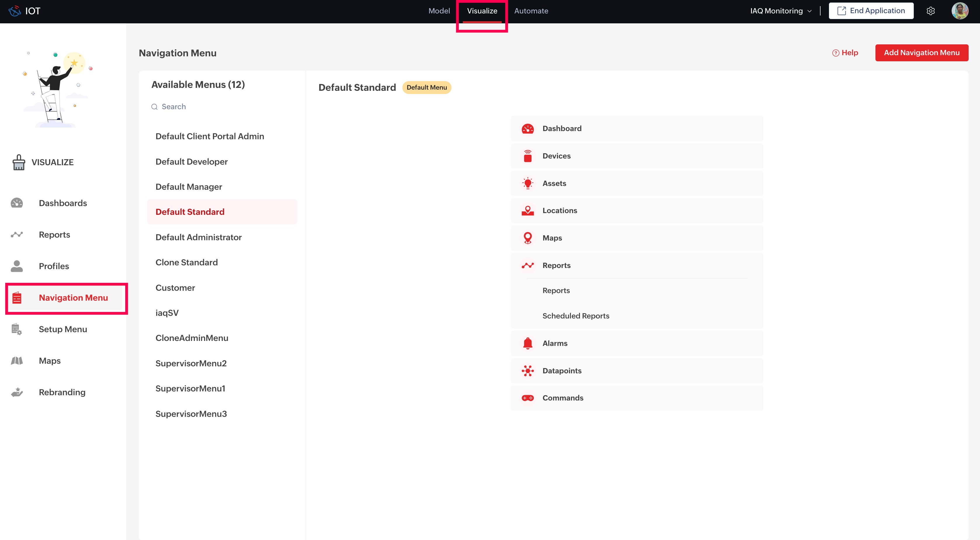Image resolution: width=980 pixels, height=540 pixels.
Task: Open Setup Menu icon in sidebar
Action: pyautogui.click(x=17, y=329)
